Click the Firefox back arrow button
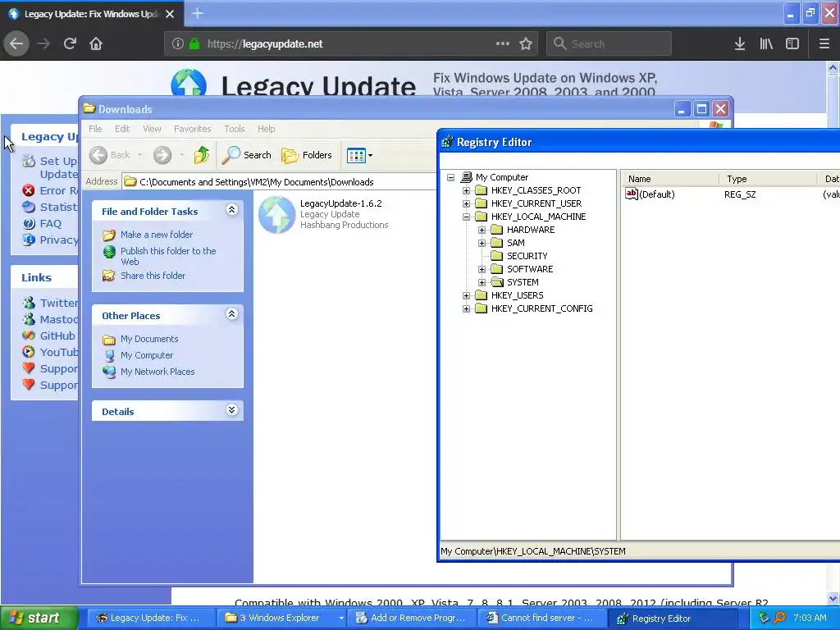The width and height of the screenshot is (840, 630). coord(16,44)
